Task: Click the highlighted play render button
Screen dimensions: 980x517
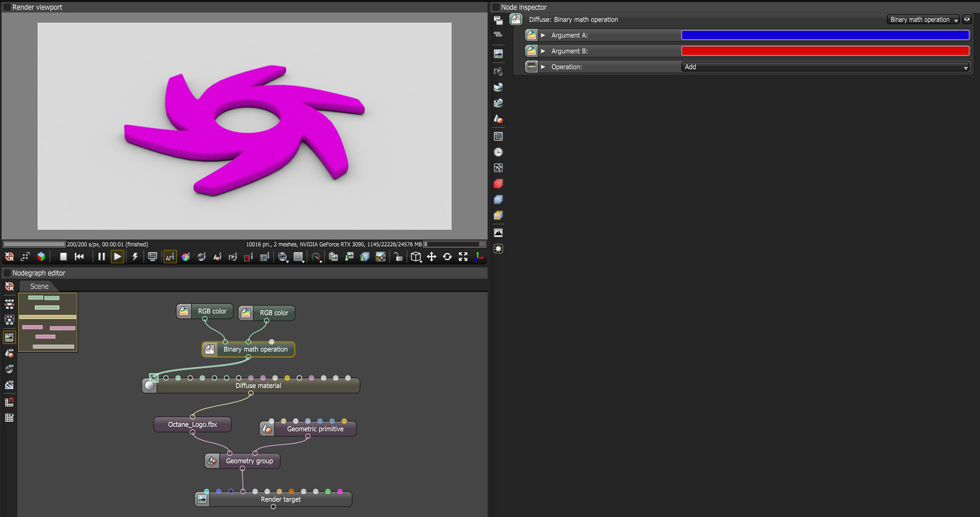Action: tap(117, 256)
